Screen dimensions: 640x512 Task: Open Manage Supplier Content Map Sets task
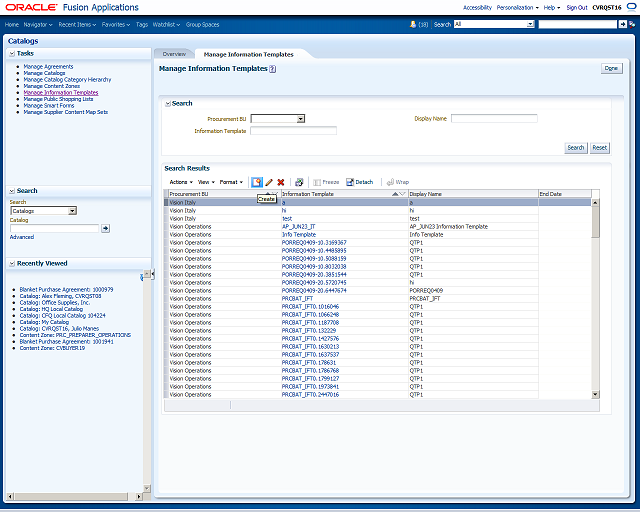click(66, 112)
